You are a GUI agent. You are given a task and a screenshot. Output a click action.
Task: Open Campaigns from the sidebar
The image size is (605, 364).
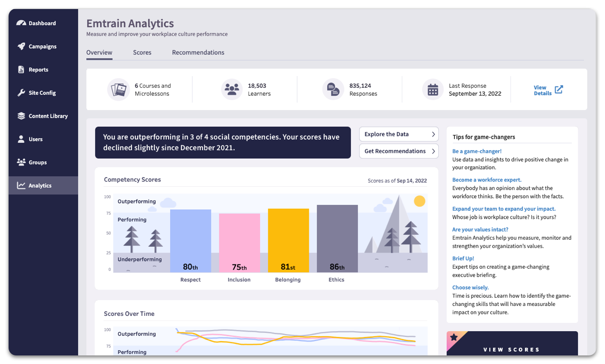click(43, 46)
